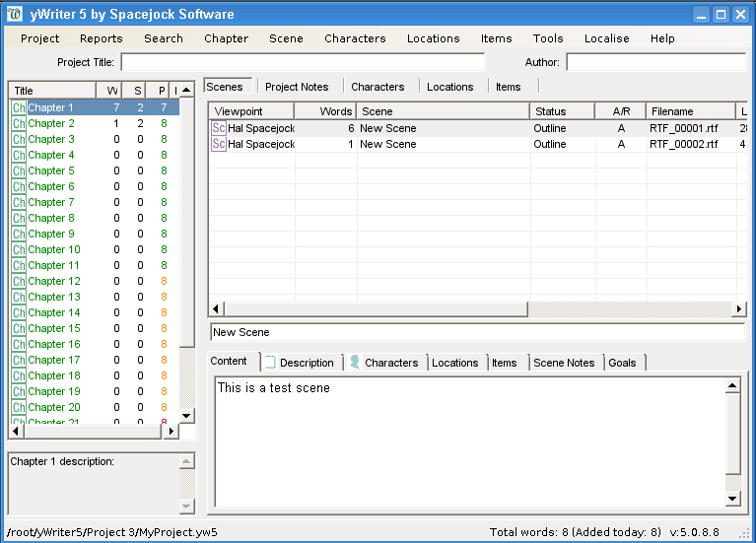The width and height of the screenshot is (756, 543).
Task: Sort scenes by Words column header
Action: coord(325,111)
